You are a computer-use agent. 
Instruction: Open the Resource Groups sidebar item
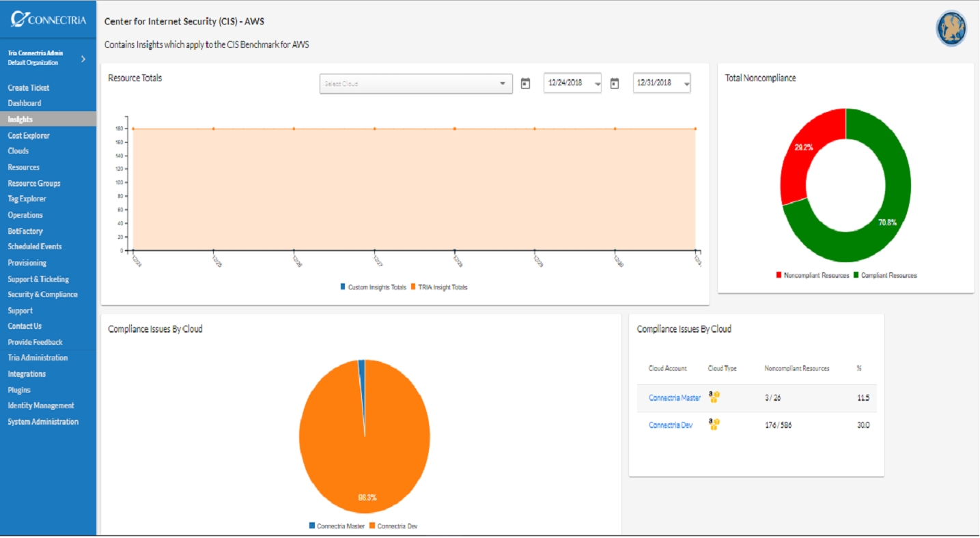pos(34,183)
